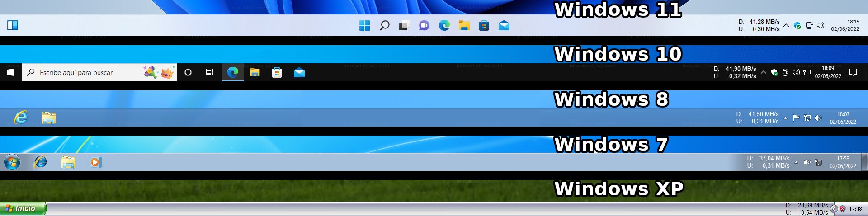Open the Windows 11 Start menu

[364, 26]
